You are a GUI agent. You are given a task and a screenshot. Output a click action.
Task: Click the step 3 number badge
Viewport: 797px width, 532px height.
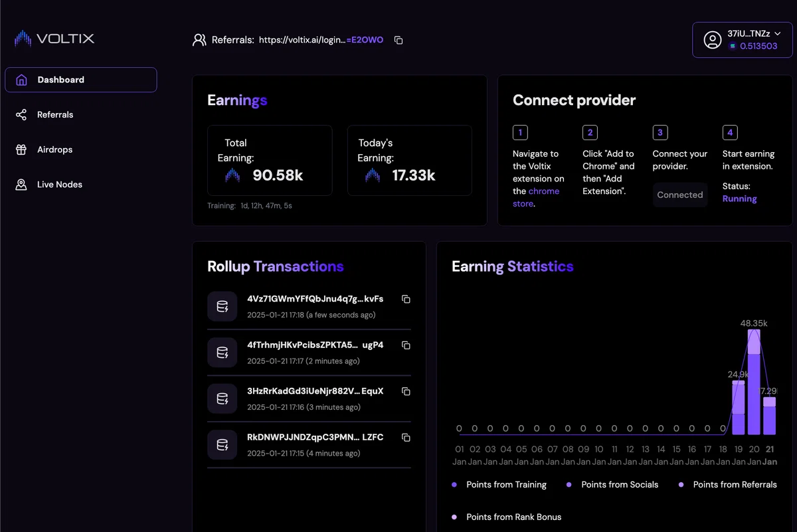tap(660, 132)
